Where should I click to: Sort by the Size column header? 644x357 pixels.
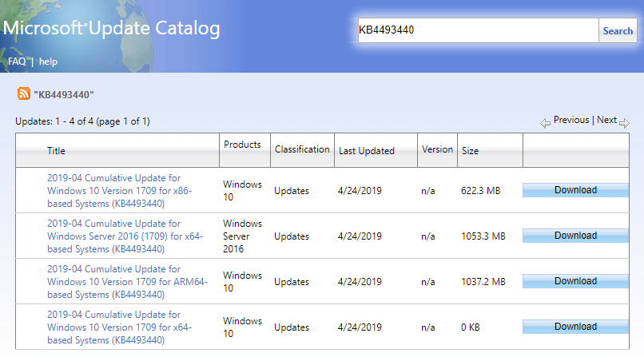pyautogui.click(x=470, y=151)
